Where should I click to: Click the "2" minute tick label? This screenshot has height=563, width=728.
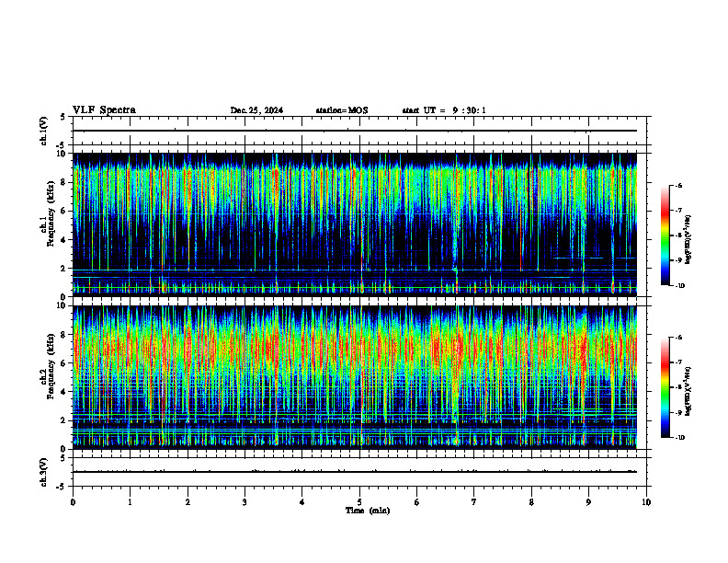pyautogui.click(x=188, y=502)
